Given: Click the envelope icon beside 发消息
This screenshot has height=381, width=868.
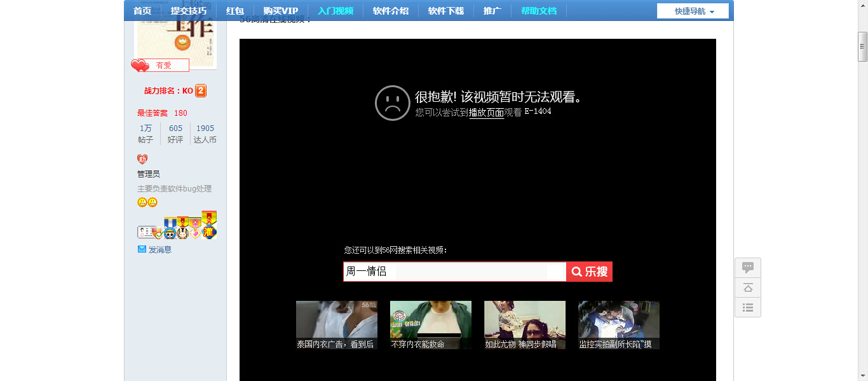Looking at the screenshot, I should click(x=142, y=249).
